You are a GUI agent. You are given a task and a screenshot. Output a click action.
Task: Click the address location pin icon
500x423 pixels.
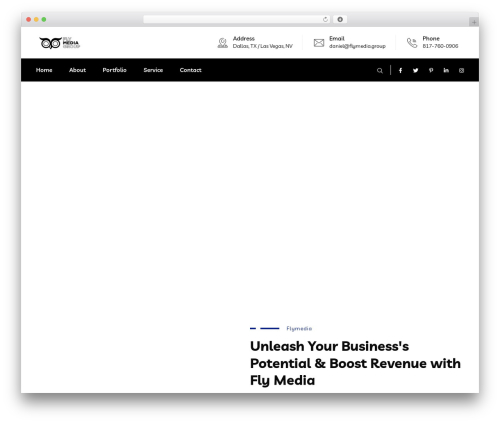pos(222,43)
